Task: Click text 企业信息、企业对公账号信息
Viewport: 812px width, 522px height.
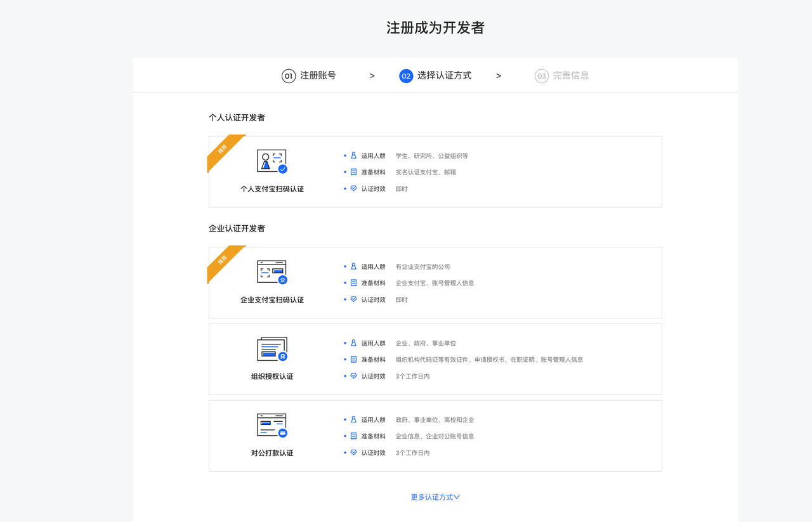Action: 435,437
